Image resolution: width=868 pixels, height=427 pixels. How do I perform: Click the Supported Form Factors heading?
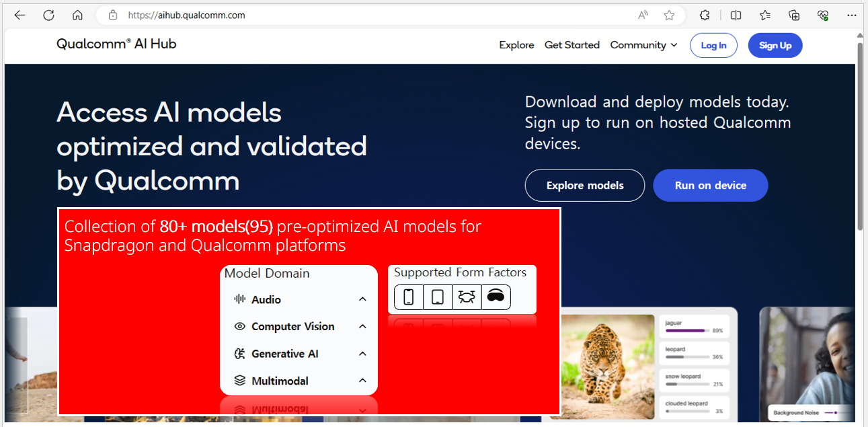coord(460,272)
